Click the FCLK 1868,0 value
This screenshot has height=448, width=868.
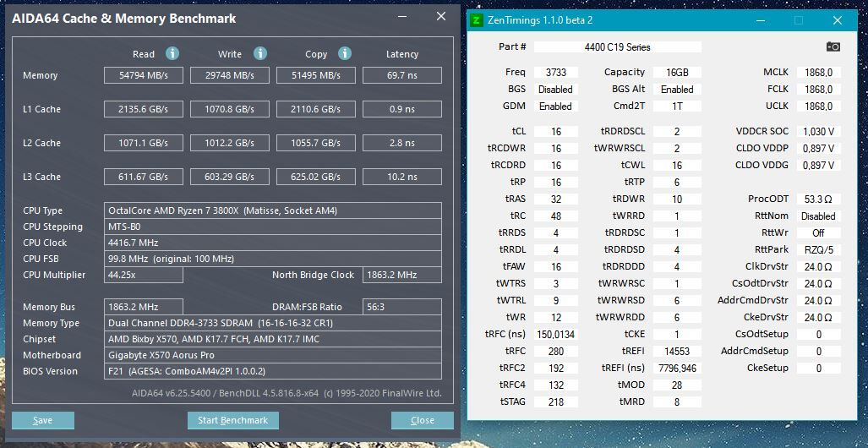tap(819, 89)
